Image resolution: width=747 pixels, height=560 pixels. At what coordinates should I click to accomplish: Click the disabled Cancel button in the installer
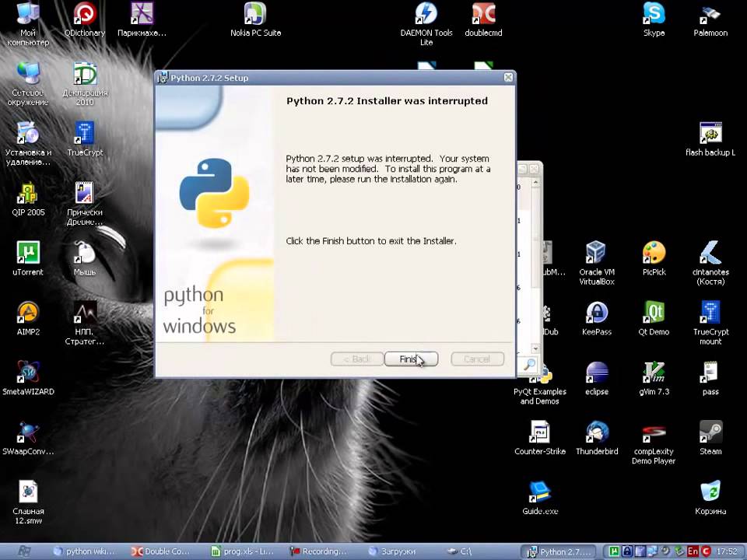477,359
